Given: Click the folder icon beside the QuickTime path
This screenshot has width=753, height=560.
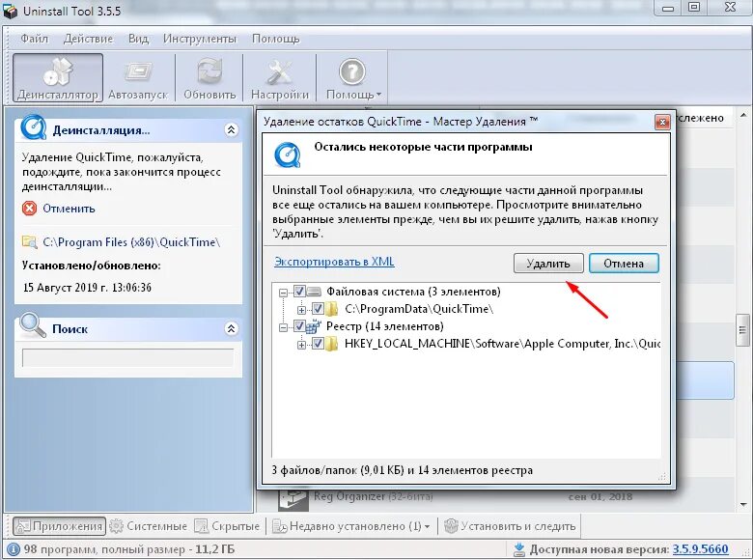Looking at the screenshot, I should (30, 242).
